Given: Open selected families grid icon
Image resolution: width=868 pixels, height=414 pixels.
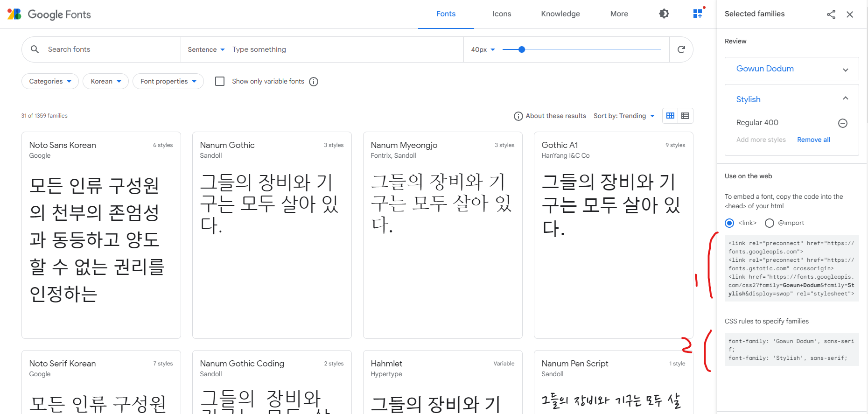Looking at the screenshot, I should (x=698, y=14).
